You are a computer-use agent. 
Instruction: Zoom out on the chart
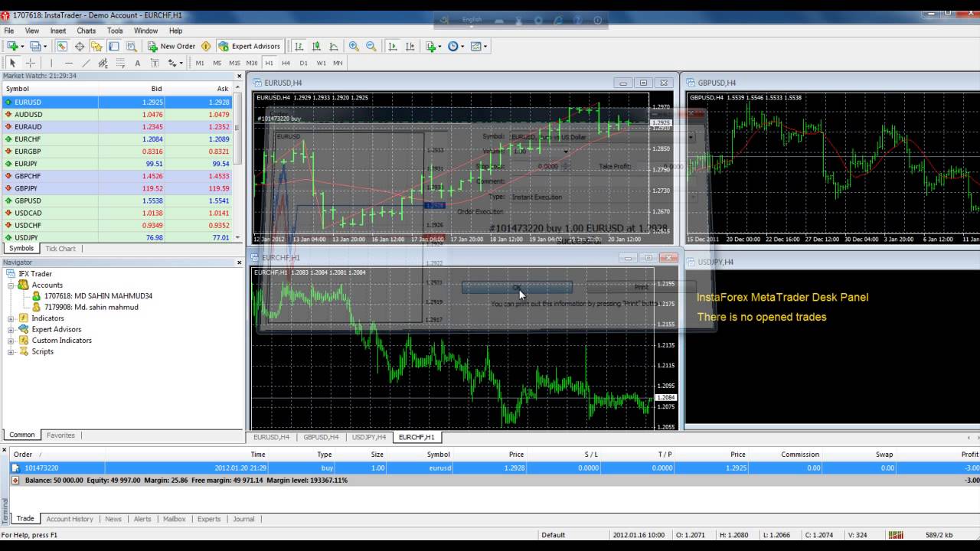(x=371, y=46)
